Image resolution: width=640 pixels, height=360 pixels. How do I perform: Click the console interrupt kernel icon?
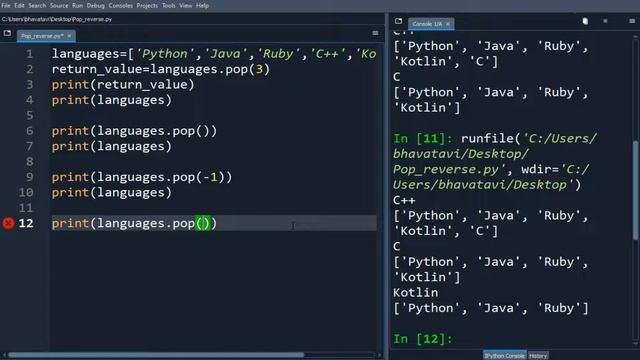point(605,21)
